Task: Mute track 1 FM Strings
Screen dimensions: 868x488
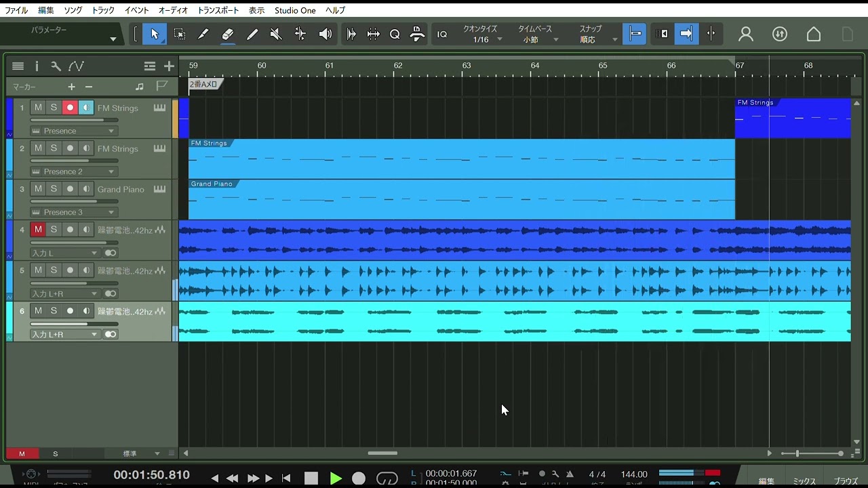Action: point(38,108)
